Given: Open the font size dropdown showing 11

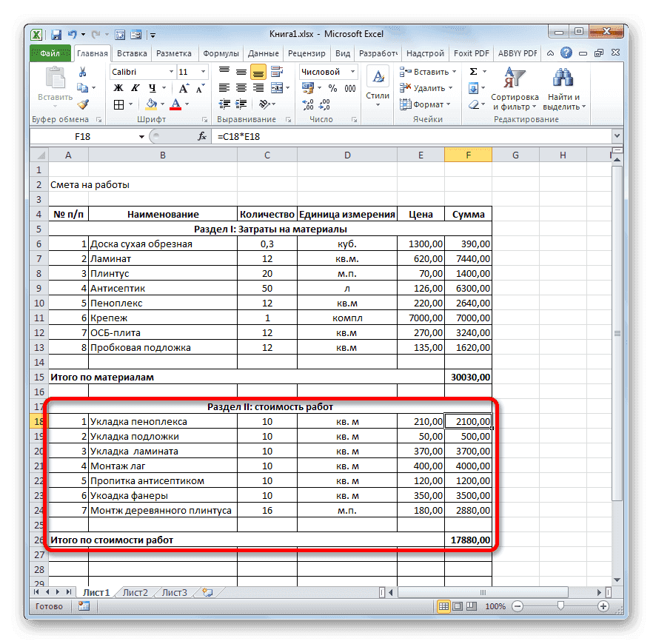Looking at the screenshot, I should click(190, 72).
